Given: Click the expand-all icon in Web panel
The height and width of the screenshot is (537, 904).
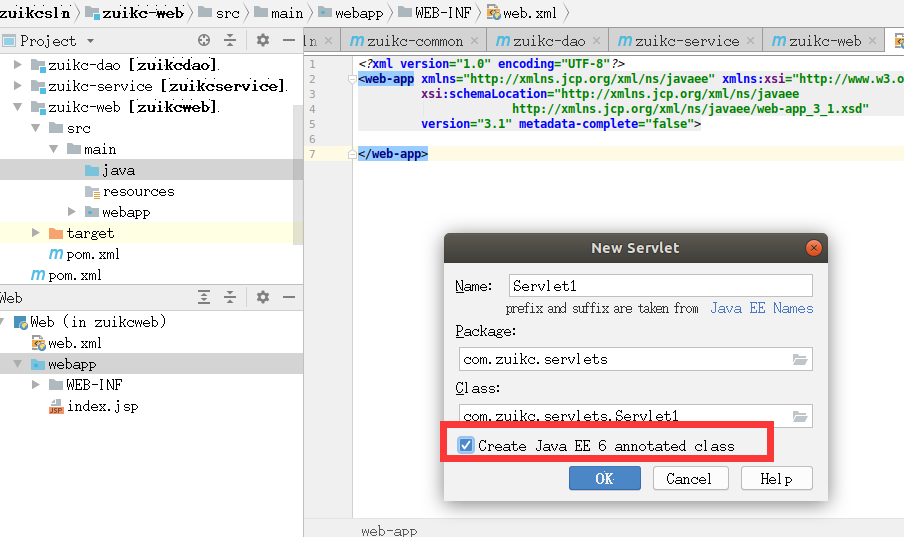Looking at the screenshot, I should tap(204, 297).
